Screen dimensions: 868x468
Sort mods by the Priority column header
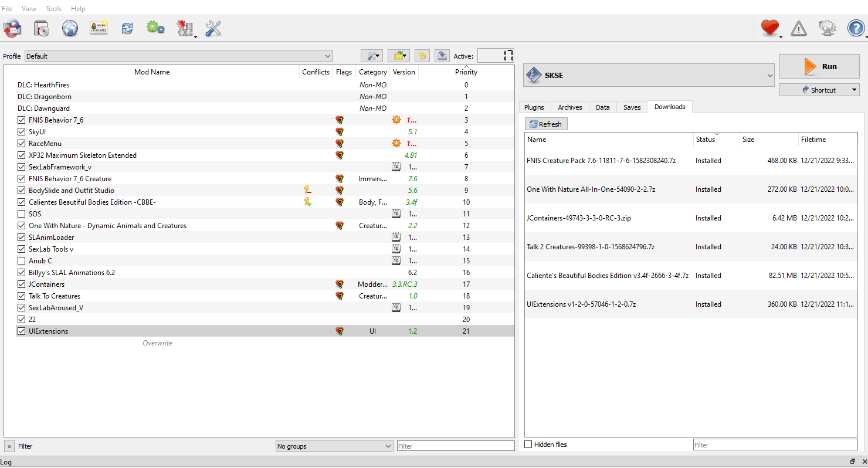pos(466,72)
